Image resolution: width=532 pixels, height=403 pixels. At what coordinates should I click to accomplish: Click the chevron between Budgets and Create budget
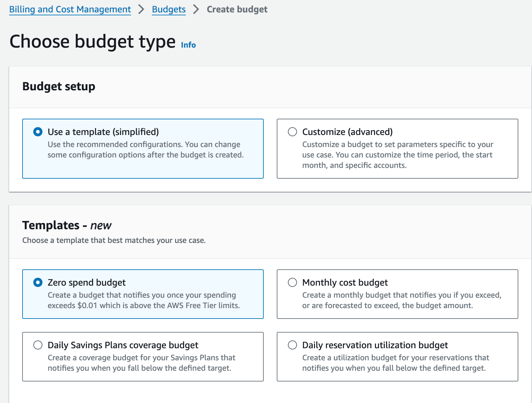coord(196,9)
